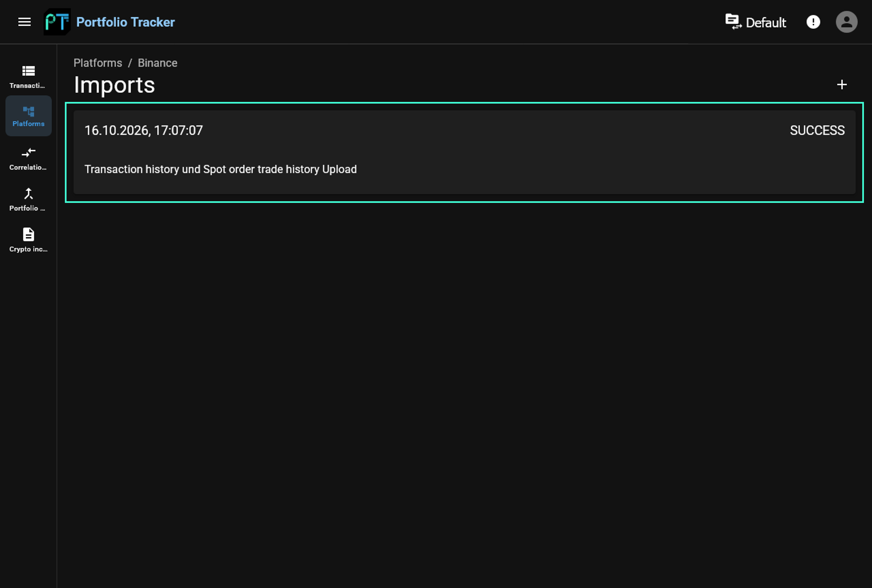Open the import dated 16.10.2026, 17:07:07
872x588 pixels.
click(x=464, y=152)
